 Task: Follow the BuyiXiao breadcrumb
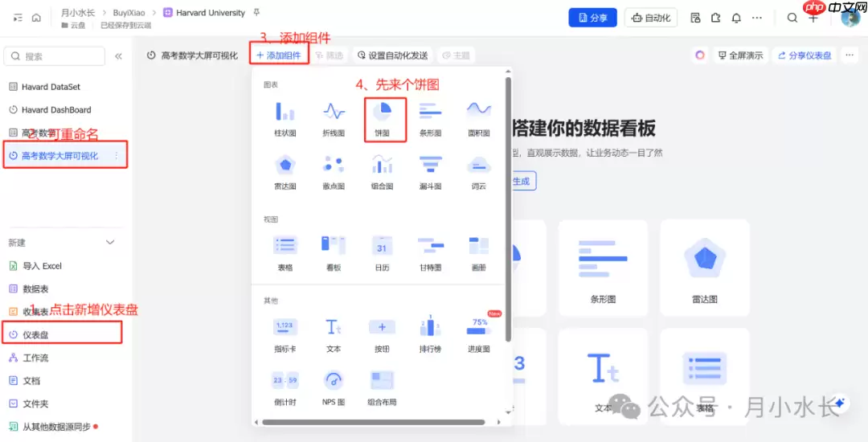point(127,12)
